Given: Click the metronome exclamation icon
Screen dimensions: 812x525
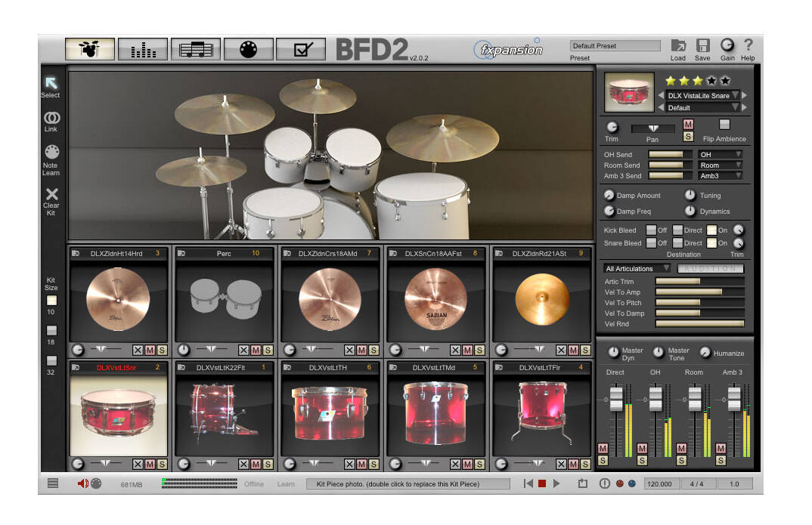Looking at the screenshot, I should click(x=604, y=483).
